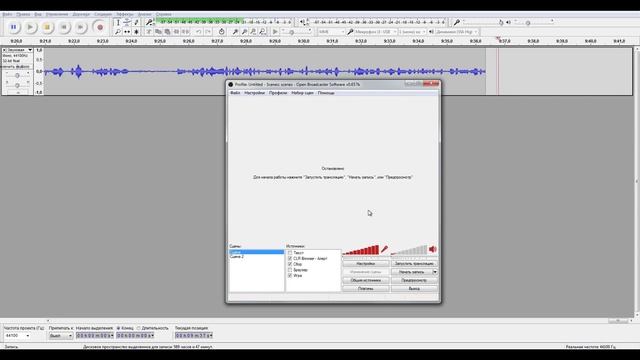Select the Audacity Zoom tool
Viewport: 640px width, 360px height.
(118, 31)
